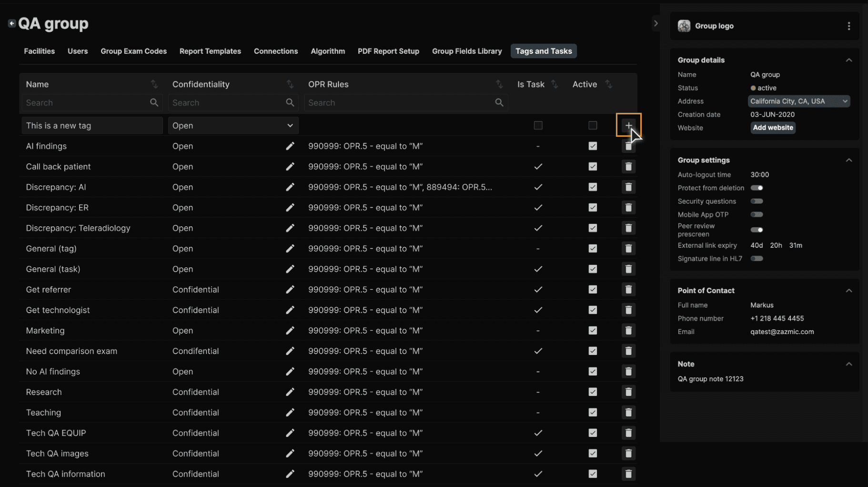Delete the Call back patient tag
868x487 pixels.
(628, 167)
